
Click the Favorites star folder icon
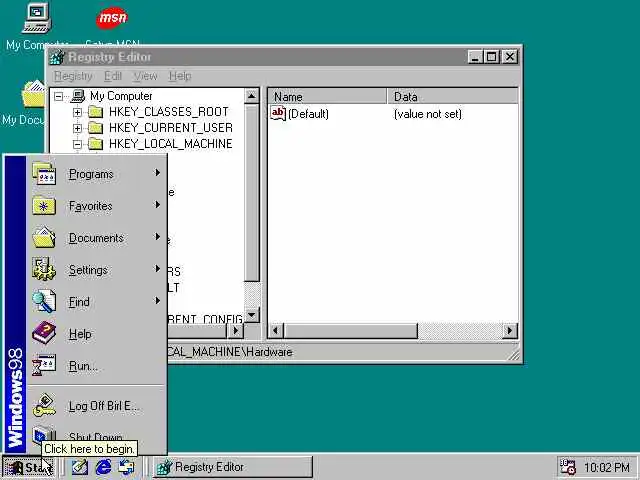coord(44,206)
